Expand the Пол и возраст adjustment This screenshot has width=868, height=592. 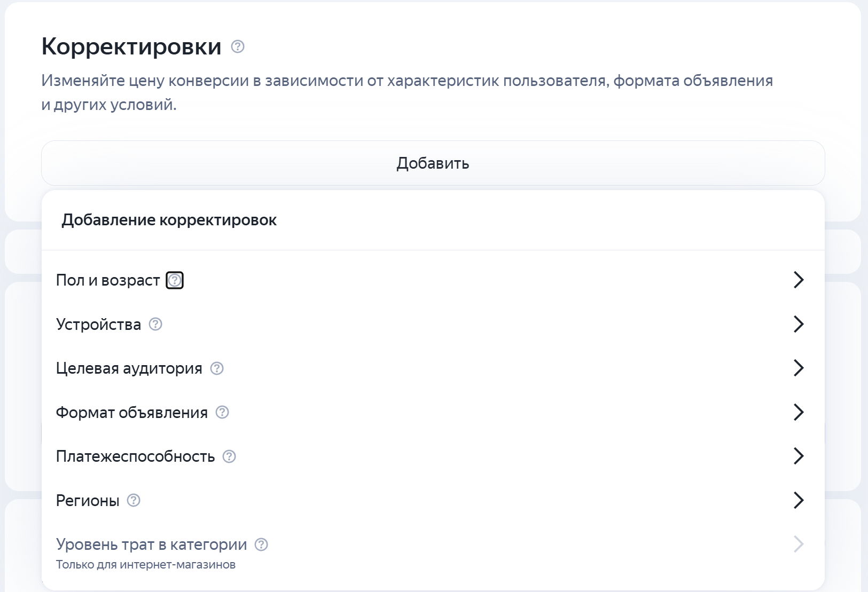coord(798,280)
